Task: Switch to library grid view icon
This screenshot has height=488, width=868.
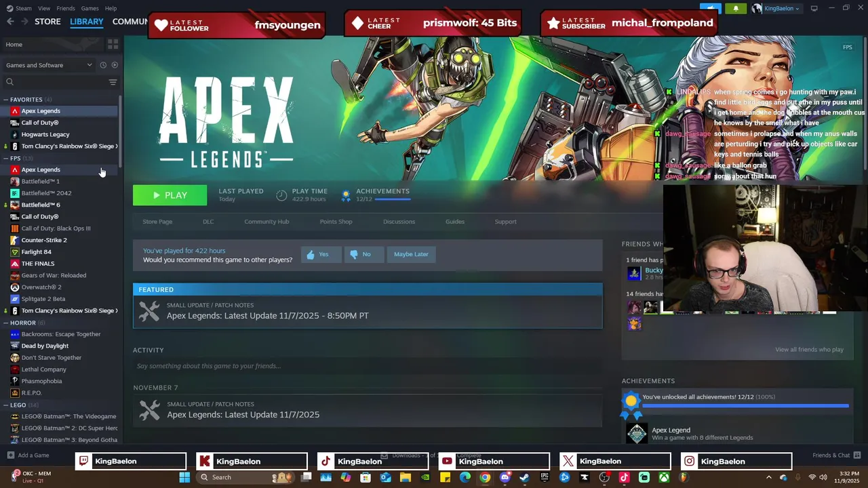Action: click(x=113, y=44)
